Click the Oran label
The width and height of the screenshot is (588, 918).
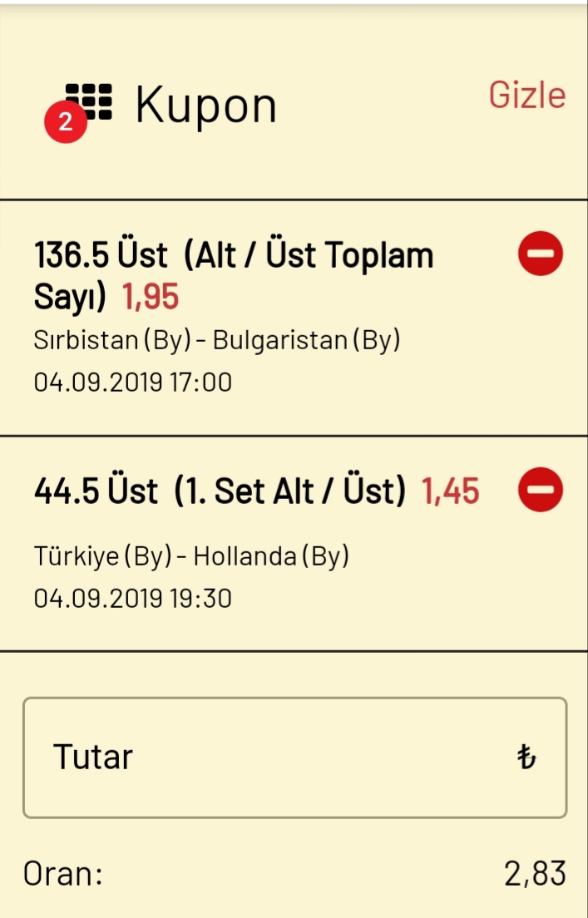pyautogui.click(x=62, y=874)
